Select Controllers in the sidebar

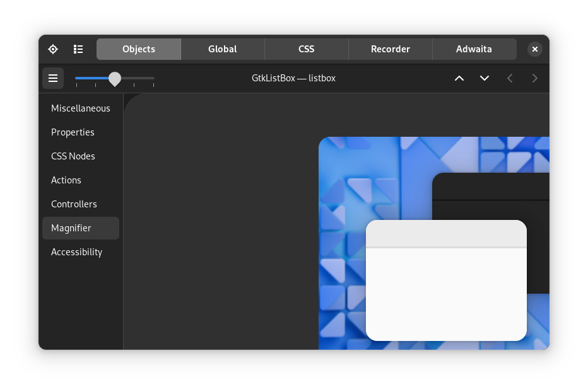click(74, 204)
